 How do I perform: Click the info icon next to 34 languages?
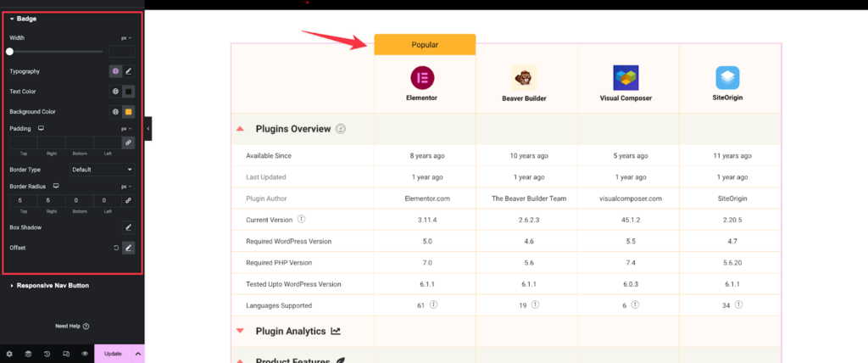click(x=739, y=304)
